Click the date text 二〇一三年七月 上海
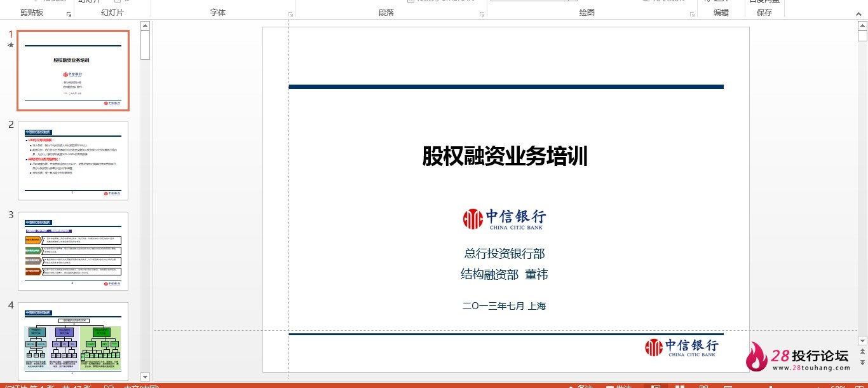This screenshot has width=868, height=388. tap(505, 306)
